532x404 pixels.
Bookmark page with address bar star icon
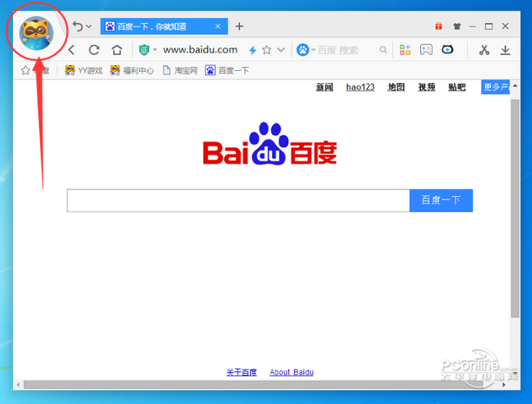267,50
